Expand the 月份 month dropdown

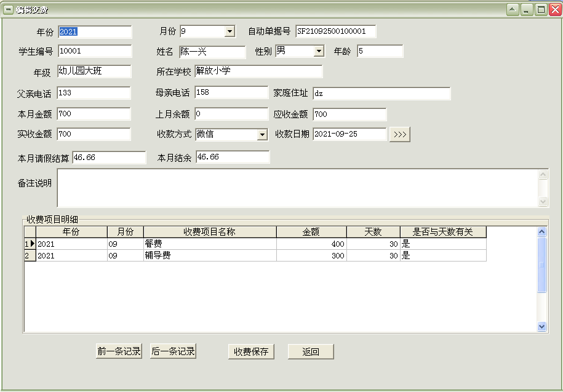pos(230,31)
